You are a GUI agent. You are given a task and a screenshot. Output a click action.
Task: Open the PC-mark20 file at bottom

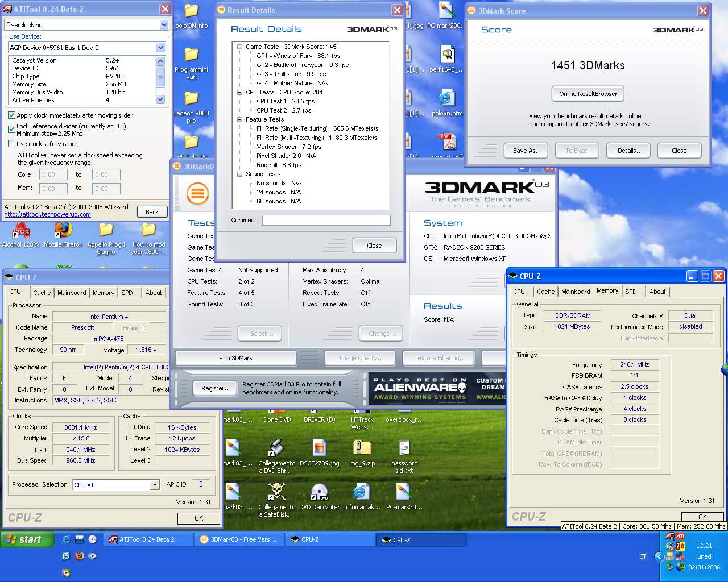(404, 497)
